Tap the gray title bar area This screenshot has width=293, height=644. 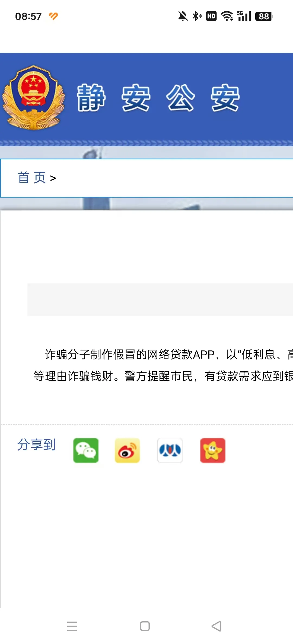(160, 300)
